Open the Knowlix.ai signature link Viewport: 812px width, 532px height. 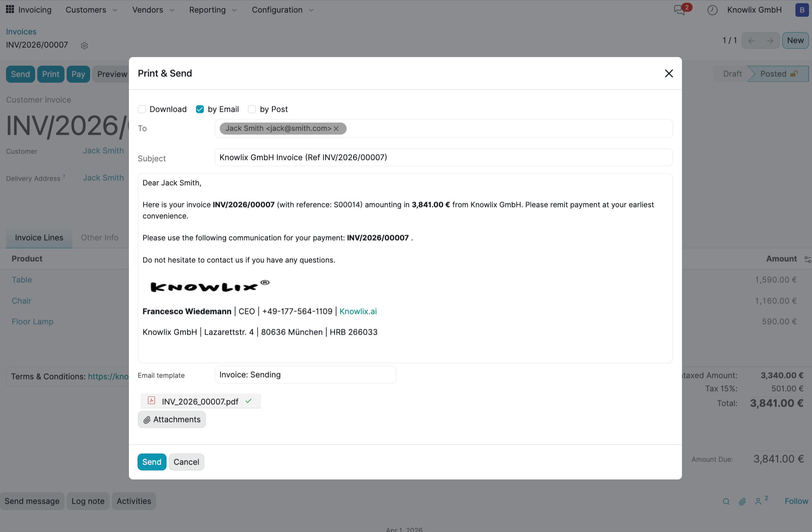pyautogui.click(x=358, y=311)
